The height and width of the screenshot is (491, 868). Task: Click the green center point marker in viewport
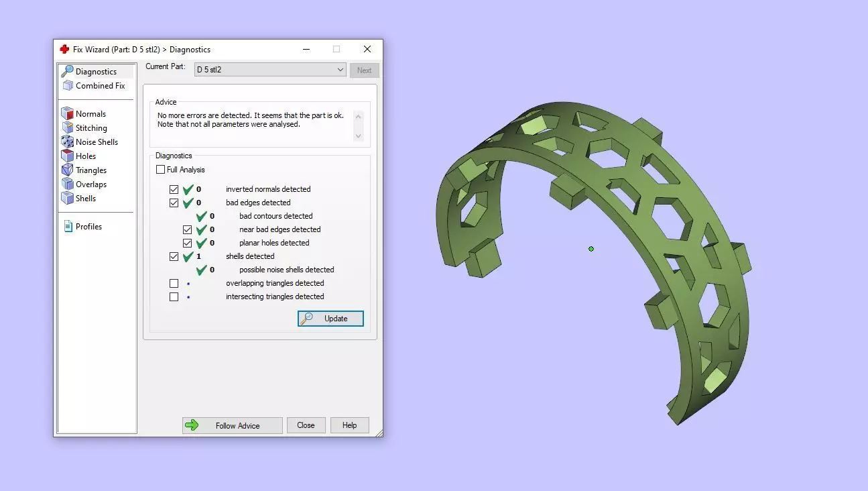(x=591, y=249)
